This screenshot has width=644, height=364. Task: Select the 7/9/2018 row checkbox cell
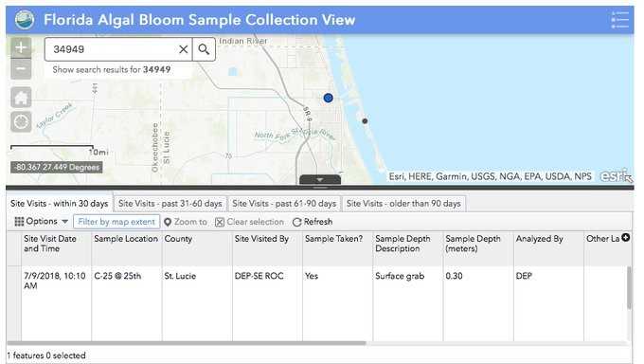point(14,303)
